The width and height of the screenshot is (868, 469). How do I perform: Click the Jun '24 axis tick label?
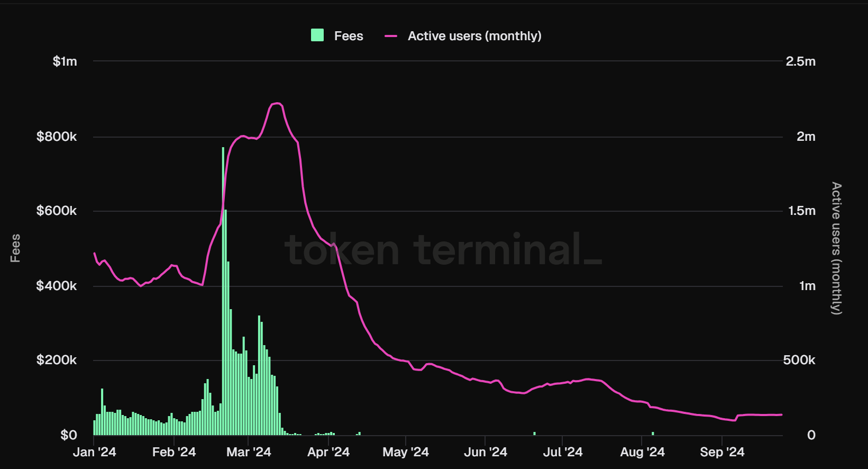point(485,452)
